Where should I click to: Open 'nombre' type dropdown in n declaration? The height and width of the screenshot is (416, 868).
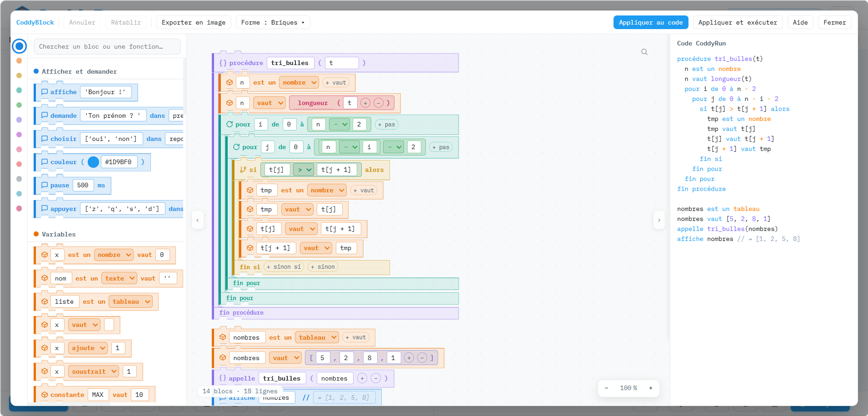[299, 83]
